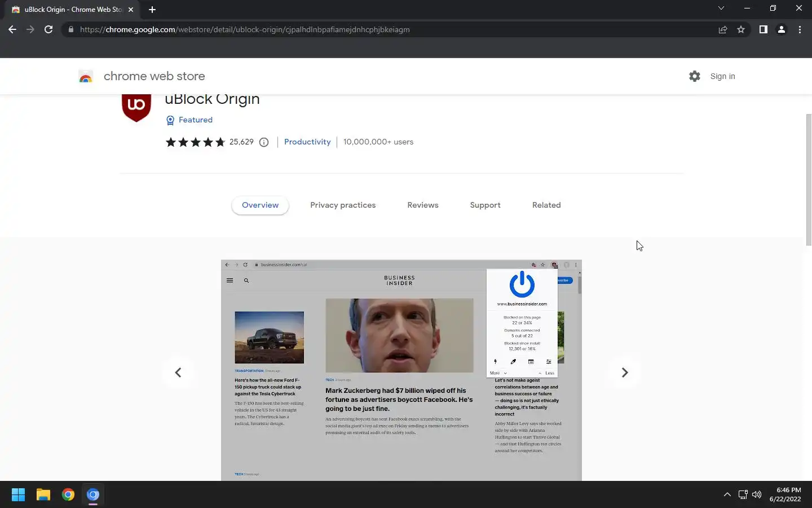Share this page via share icon
Image resolution: width=812 pixels, height=508 pixels.
(x=723, y=29)
